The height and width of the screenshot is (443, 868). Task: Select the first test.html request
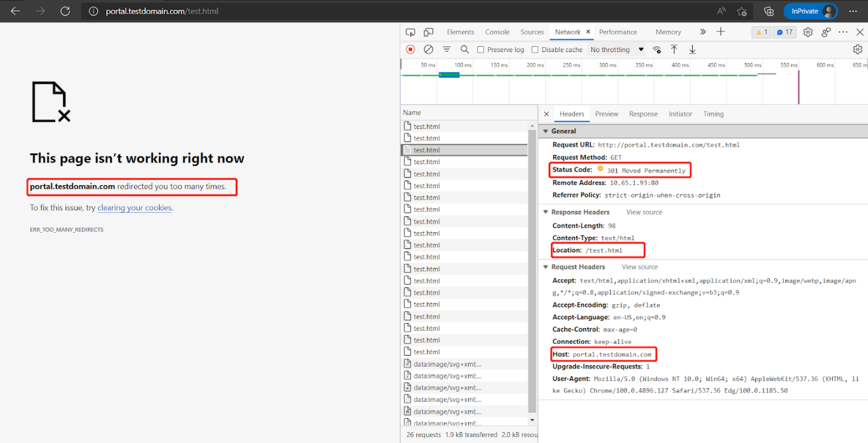point(427,126)
